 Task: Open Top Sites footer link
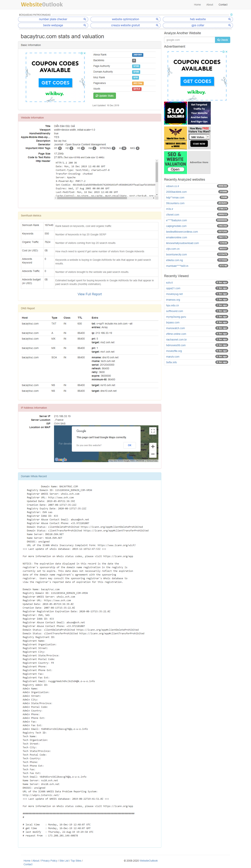(76, 861)
